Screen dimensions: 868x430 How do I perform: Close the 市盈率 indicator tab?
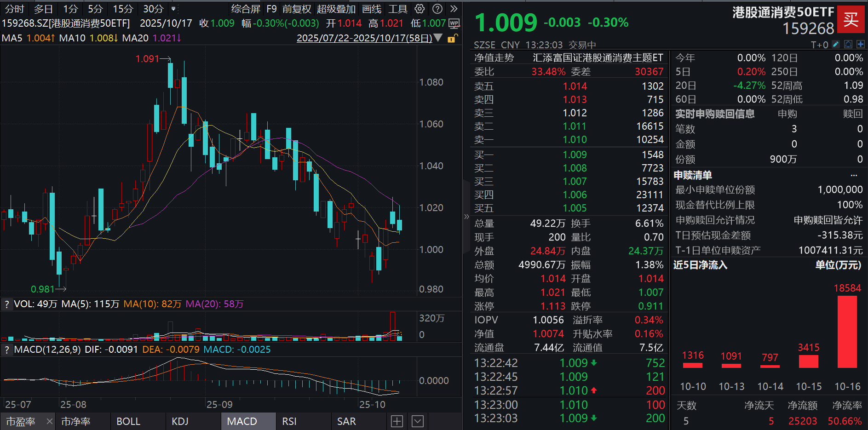tap(49, 421)
